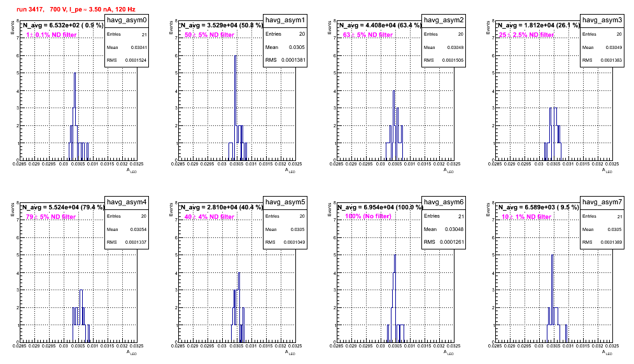Pick the magenta 25 ± 2.5% ND filter label

526,35
